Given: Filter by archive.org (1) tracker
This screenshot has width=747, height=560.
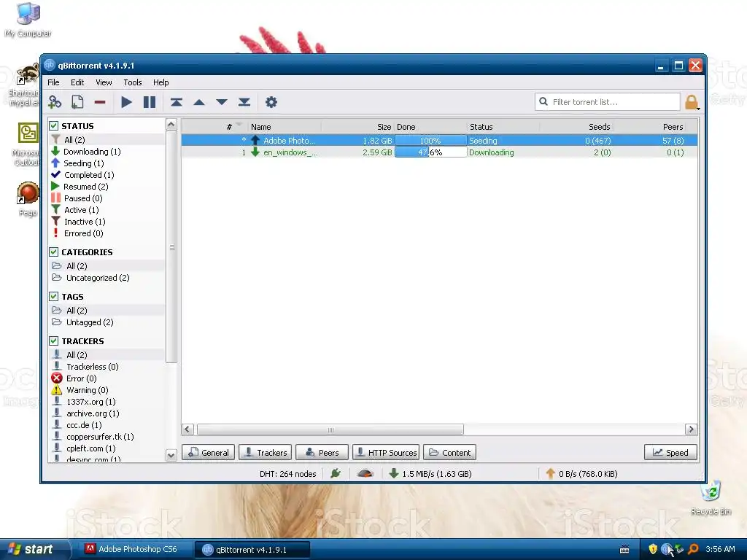Looking at the screenshot, I should pos(93,413).
